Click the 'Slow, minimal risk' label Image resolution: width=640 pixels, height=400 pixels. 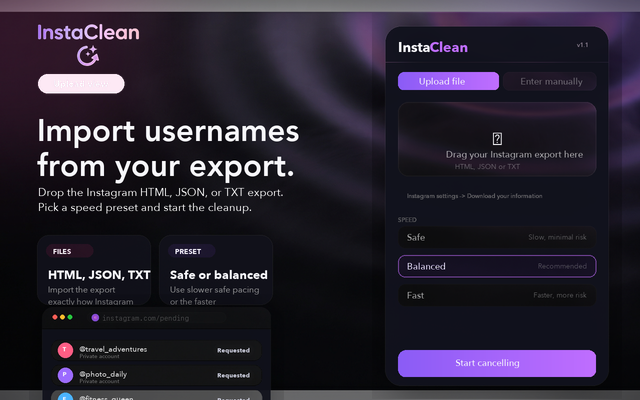point(557,237)
